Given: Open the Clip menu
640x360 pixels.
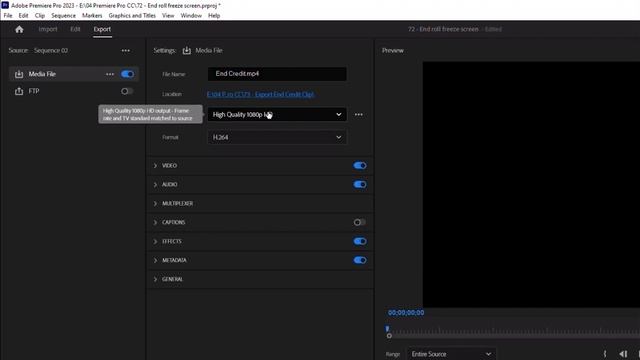Looking at the screenshot, I should (40, 16).
